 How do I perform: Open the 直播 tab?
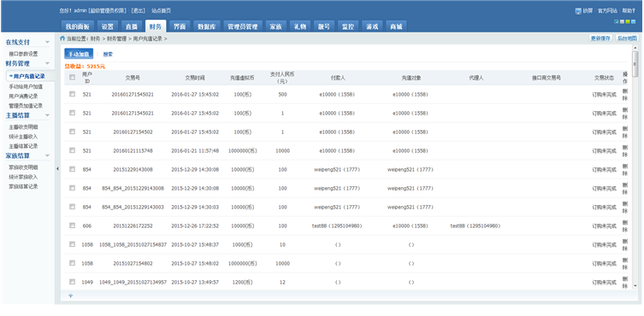(x=132, y=26)
